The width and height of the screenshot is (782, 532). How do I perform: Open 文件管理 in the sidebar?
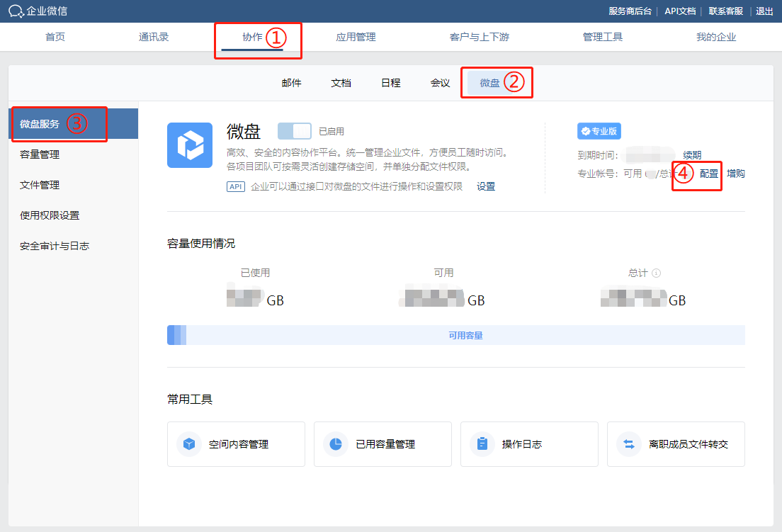74,185
